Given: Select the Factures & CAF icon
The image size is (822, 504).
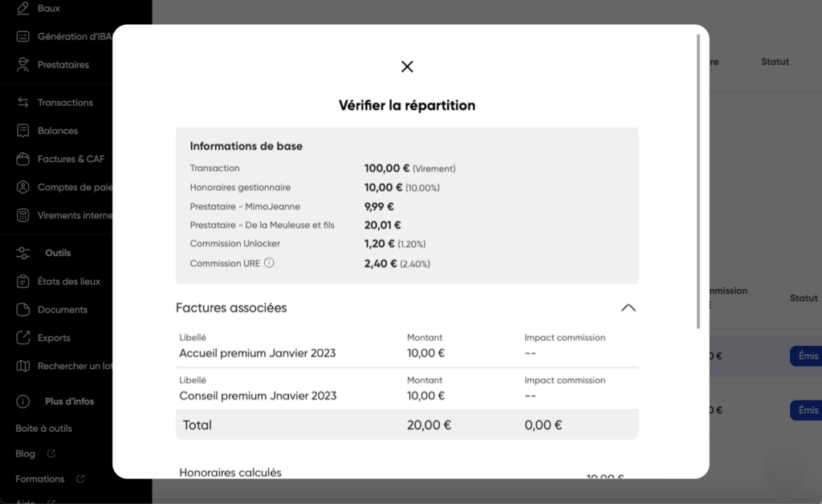Looking at the screenshot, I should [22, 159].
